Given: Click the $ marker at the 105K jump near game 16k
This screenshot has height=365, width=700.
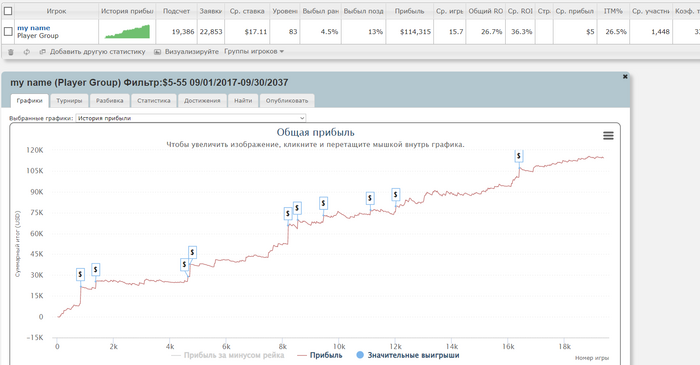Looking at the screenshot, I should click(x=518, y=156).
